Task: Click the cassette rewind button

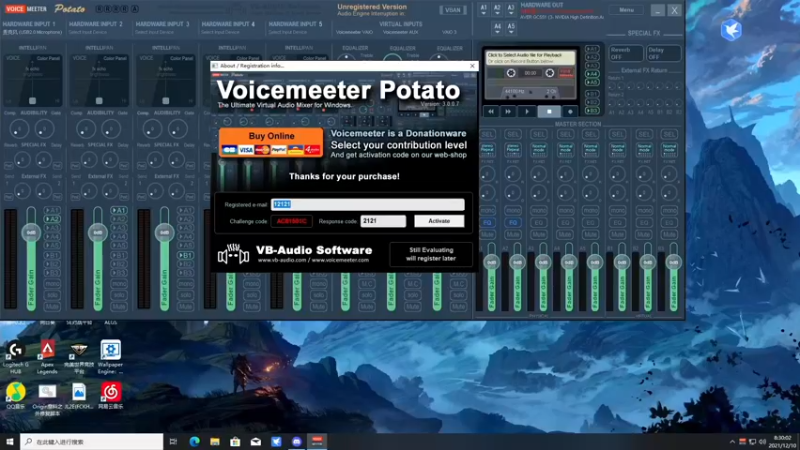Action: pyautogui.click(x=491, y=111)
